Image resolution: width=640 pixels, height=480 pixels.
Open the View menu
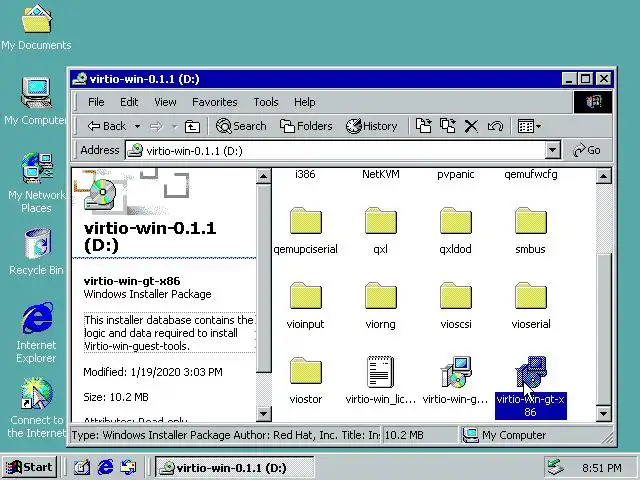click(x=165, y=102)
